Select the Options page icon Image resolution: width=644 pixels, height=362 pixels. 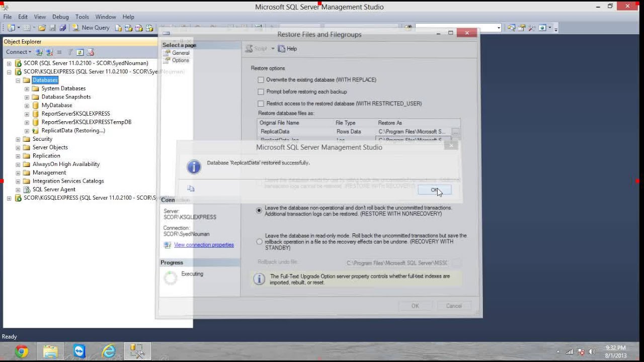[x=168, y=60]
